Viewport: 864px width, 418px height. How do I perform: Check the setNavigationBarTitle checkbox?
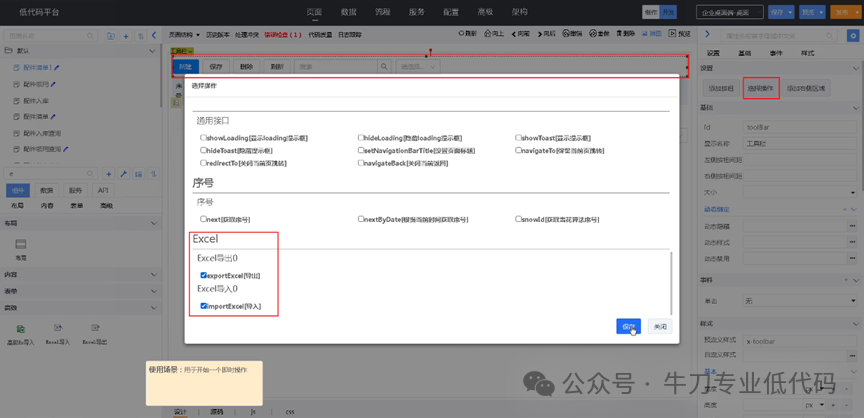coord(361,150)
